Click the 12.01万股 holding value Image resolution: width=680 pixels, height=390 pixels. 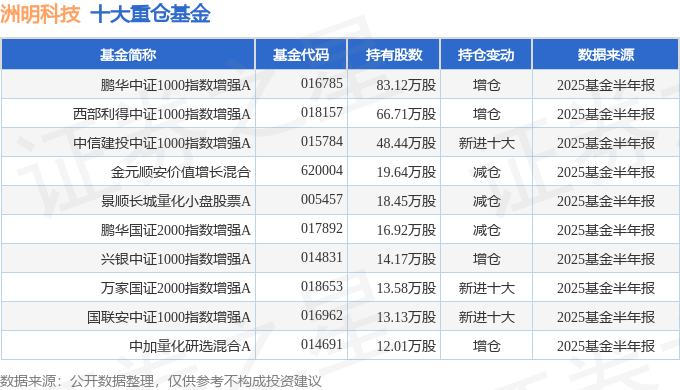click(406, 347)
